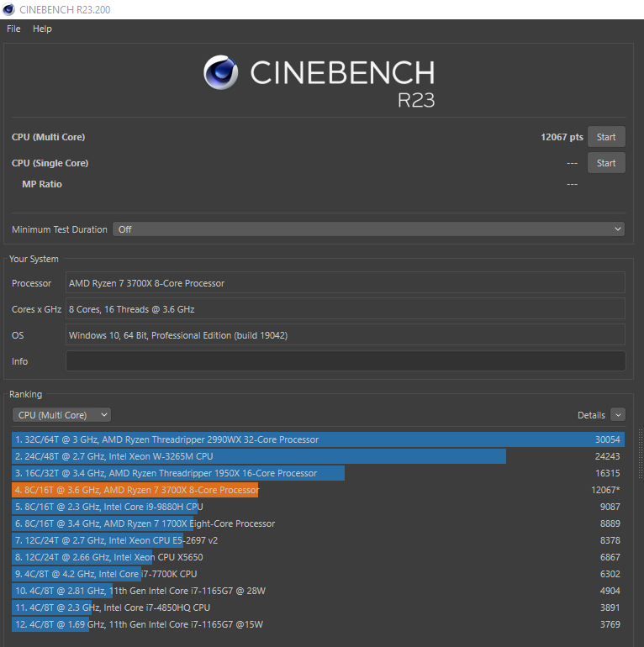Viewport: 644px width, 647px height.
Task: Click the Cinebench app icon in title bar
Action: (8, 9)
